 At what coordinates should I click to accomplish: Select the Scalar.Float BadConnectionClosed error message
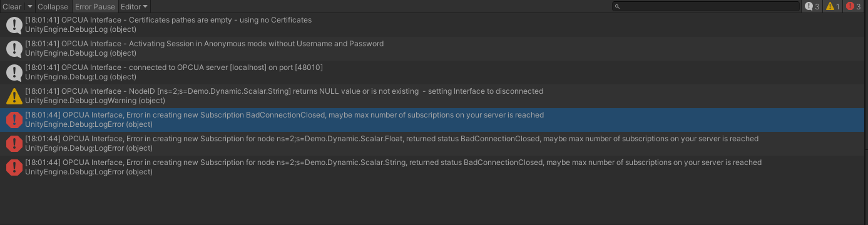pyautogui.click(x=434, y=144)
